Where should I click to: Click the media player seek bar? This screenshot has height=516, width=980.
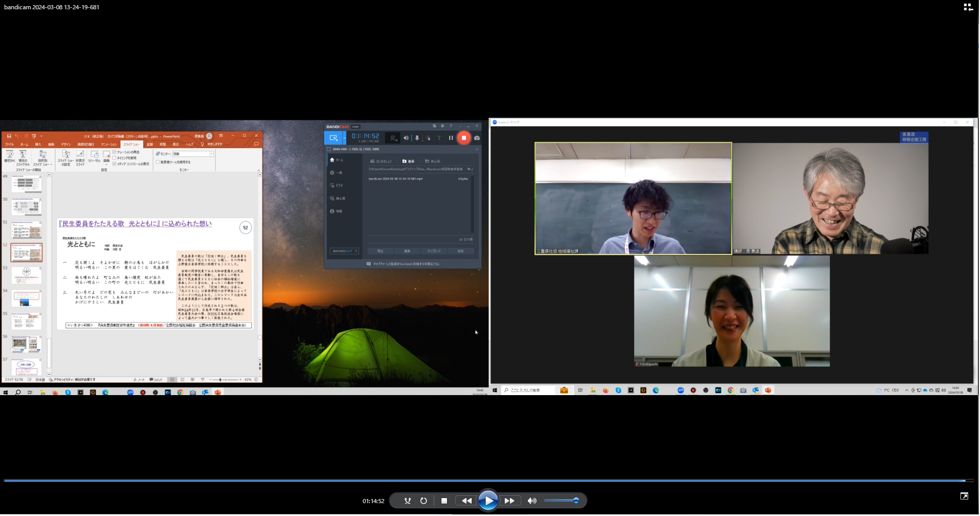[x=489, y=481]
